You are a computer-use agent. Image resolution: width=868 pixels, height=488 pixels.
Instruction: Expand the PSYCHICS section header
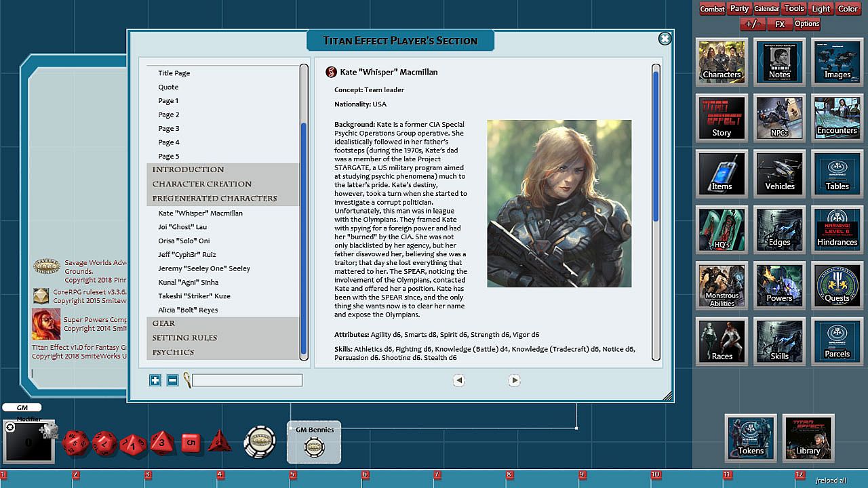tap(222, 352)
